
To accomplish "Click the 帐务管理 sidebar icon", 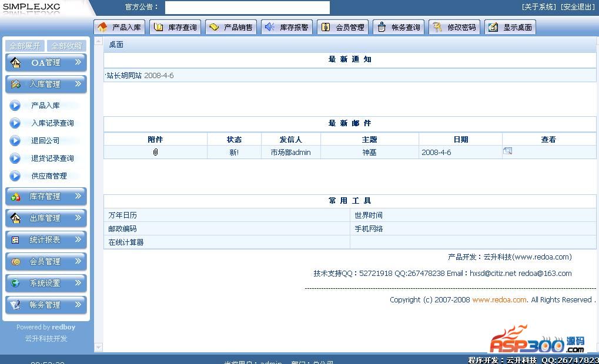I will click(x=15, y=305).
